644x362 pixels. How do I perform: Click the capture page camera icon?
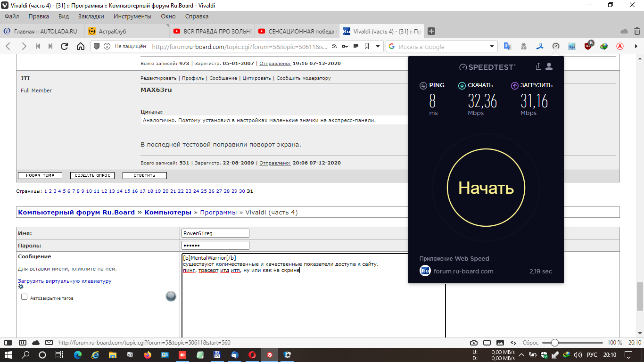click(474, 343)
